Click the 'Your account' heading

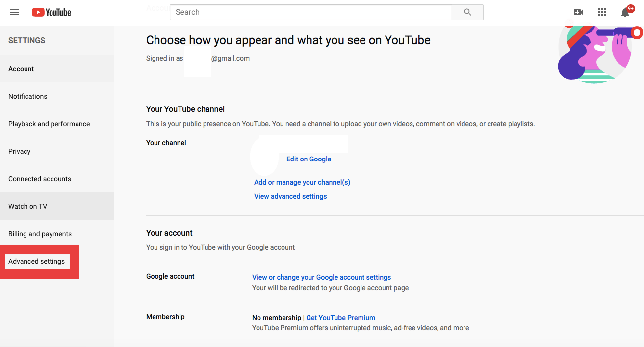[x=169, y=233]
